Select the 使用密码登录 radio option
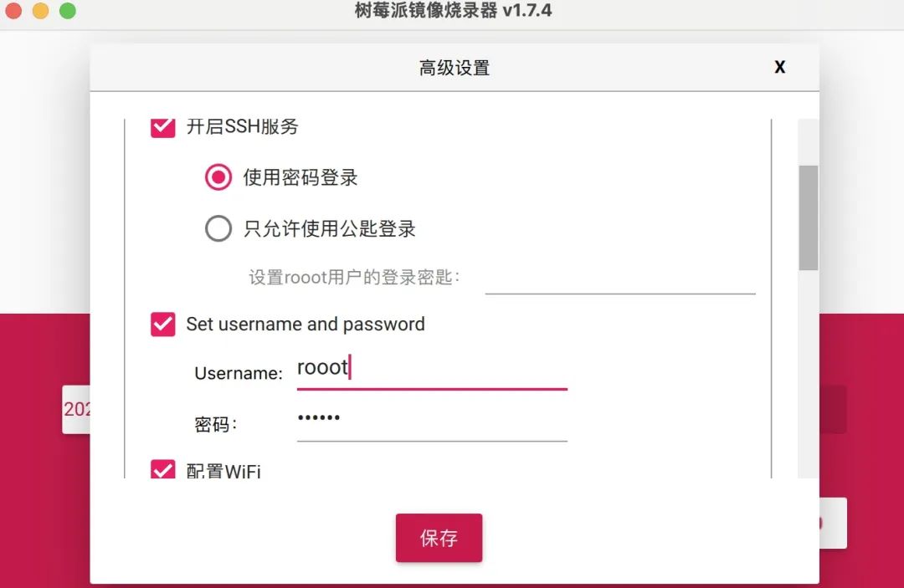The image size is (904, 588). point(218,177)
